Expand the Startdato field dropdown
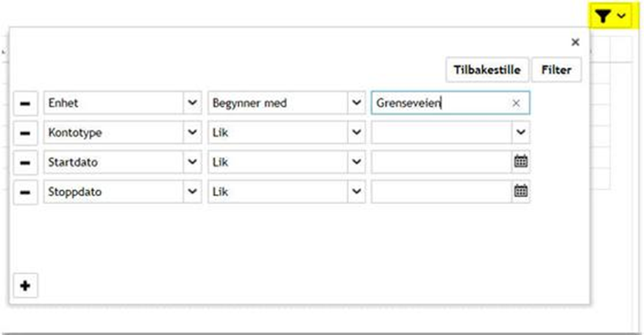 point(193,162)
